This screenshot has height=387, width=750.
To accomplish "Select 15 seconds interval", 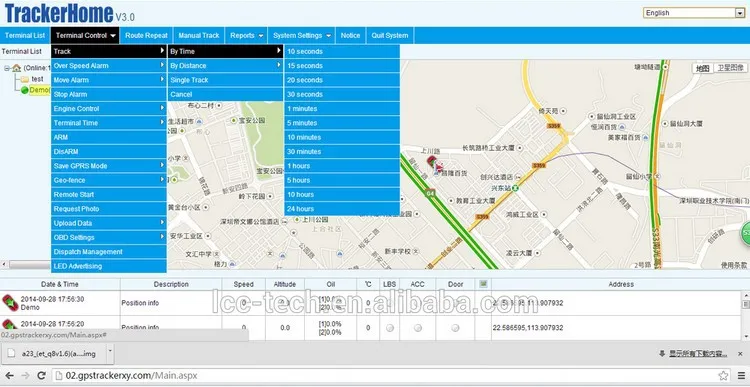I will 342,66.
